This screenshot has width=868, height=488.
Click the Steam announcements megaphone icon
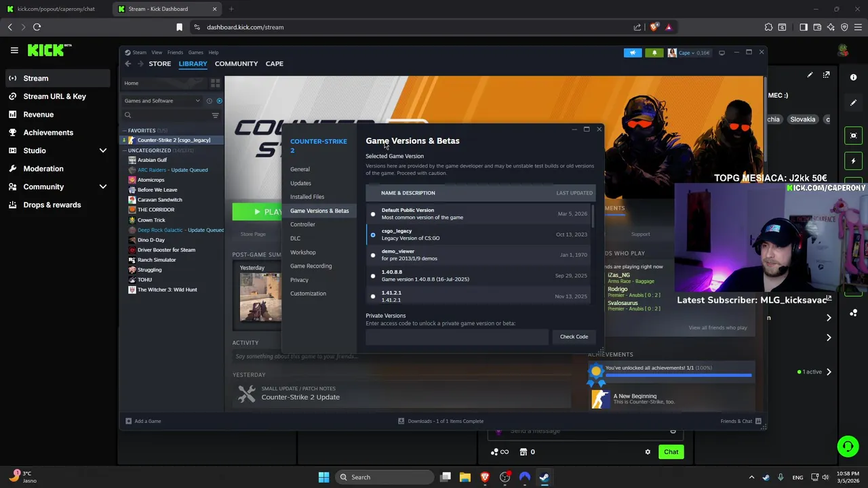click(632, 53)
